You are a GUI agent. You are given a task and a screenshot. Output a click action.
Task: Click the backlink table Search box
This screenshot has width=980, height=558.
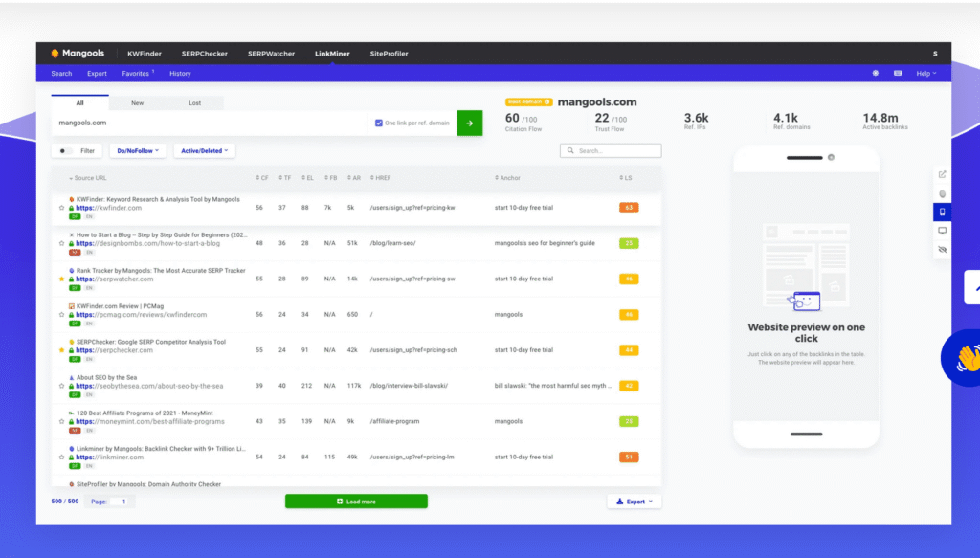[x=611, y=150]
